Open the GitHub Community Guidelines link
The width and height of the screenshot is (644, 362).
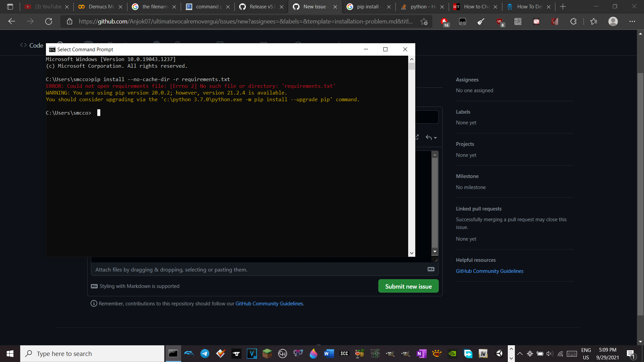(489, 271)
